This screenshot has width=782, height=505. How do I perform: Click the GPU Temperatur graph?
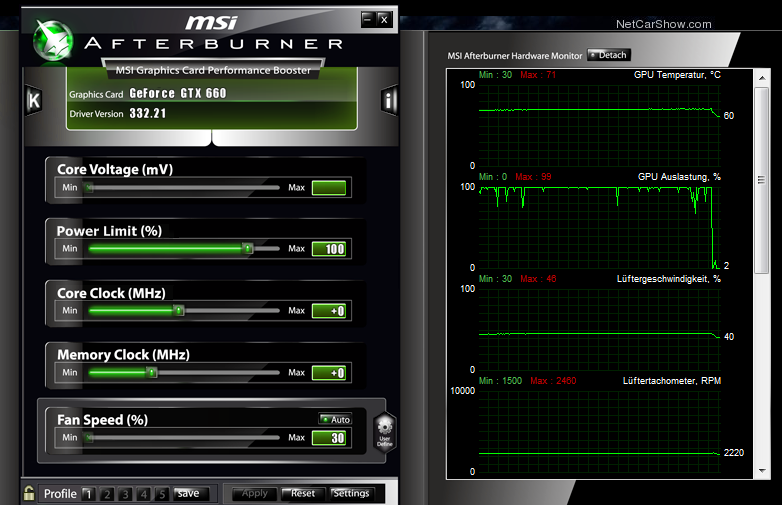coord(599,125)
